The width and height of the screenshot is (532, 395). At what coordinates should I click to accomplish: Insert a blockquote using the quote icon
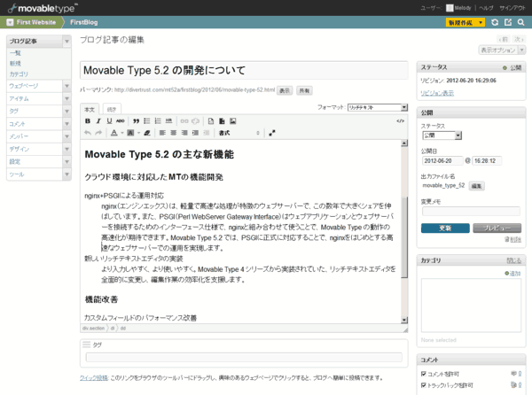click(136, 120)
